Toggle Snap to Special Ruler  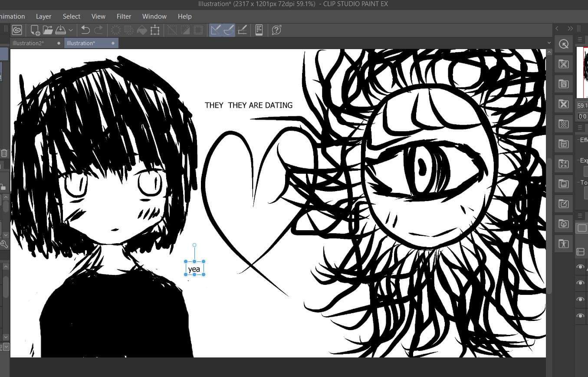point(229,30)
